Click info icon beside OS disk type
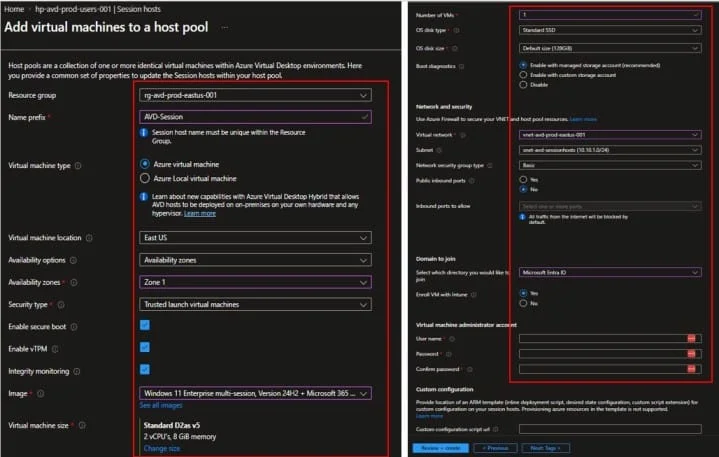The width and height of the screenshot is (719, 457). tap(456, 30)
